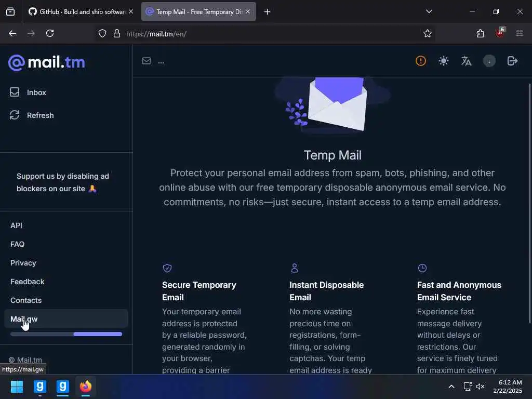The image size is (532, 399).
Task: Click Fast and Anonymous Email Service heading
Action: pos(459,291)
